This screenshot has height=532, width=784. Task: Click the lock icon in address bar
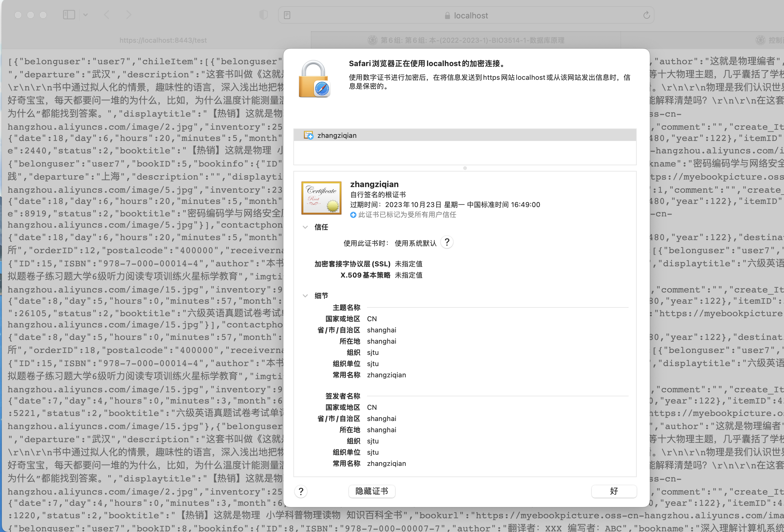[x=447, y=16]
